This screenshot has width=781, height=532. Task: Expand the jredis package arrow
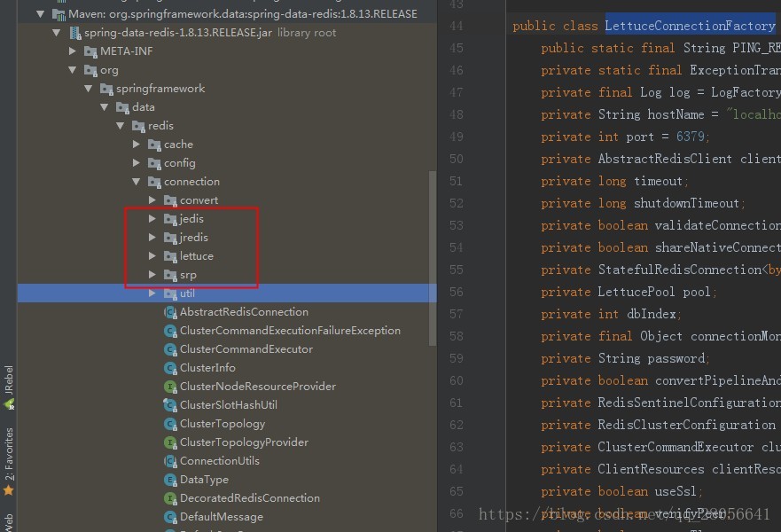pos(152,237)
